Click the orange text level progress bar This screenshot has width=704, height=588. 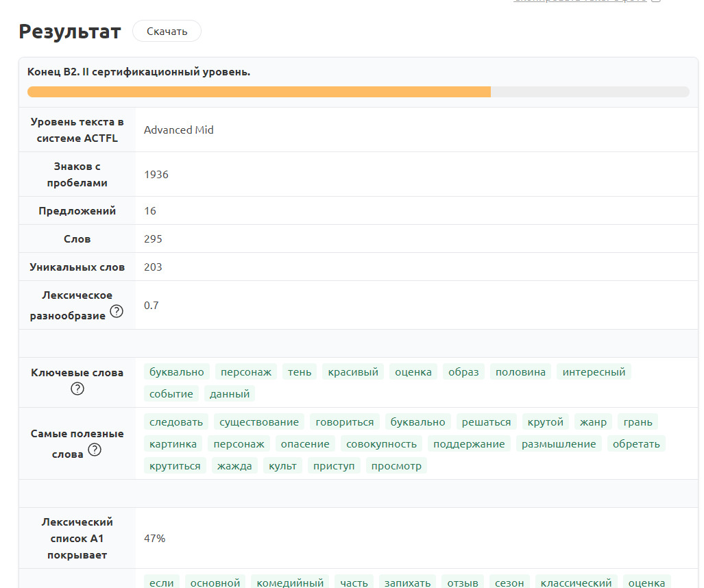(259, 92)
